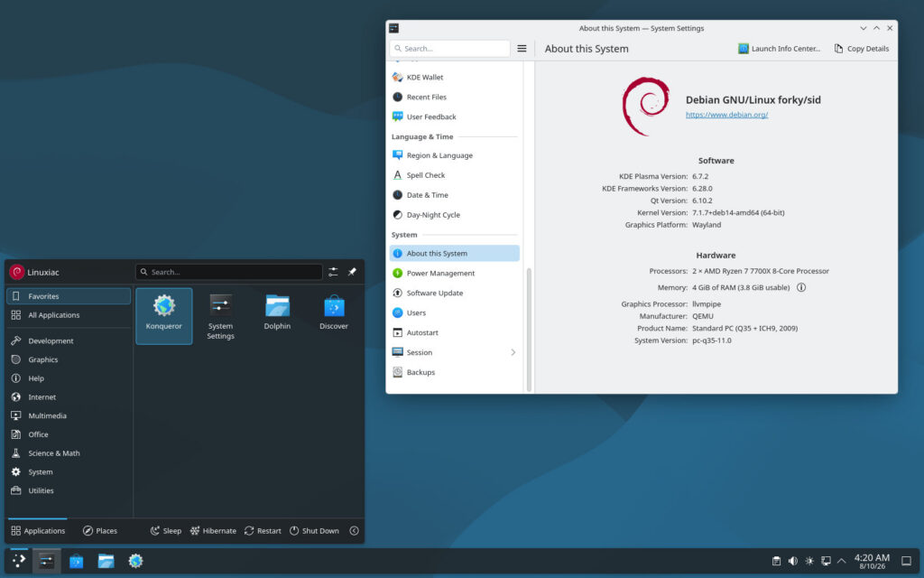Open Dolphin file manager from taskbar
The height and width of the screenshot is (578, 924).
click(x=106, y=561)
